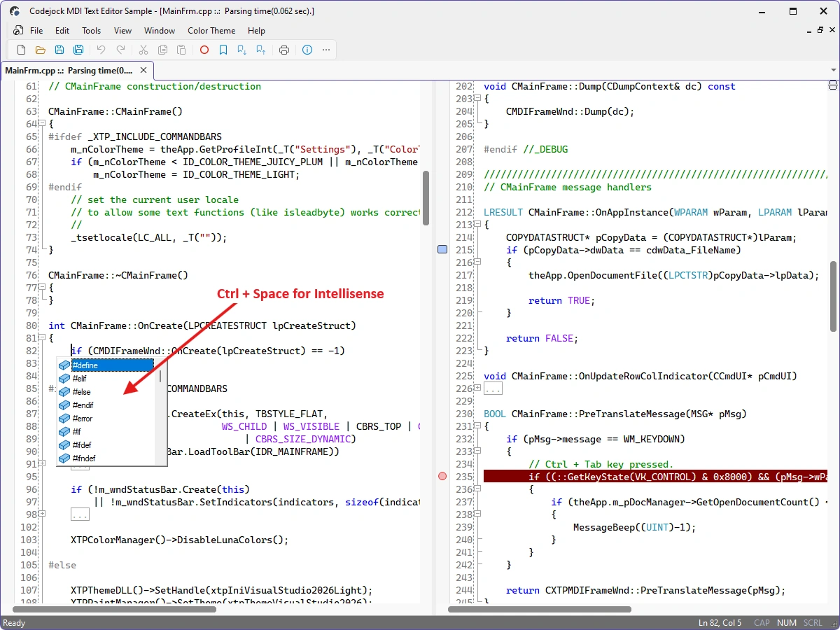Close the MainFrm.cpp tab with its X

coord(143,70)
